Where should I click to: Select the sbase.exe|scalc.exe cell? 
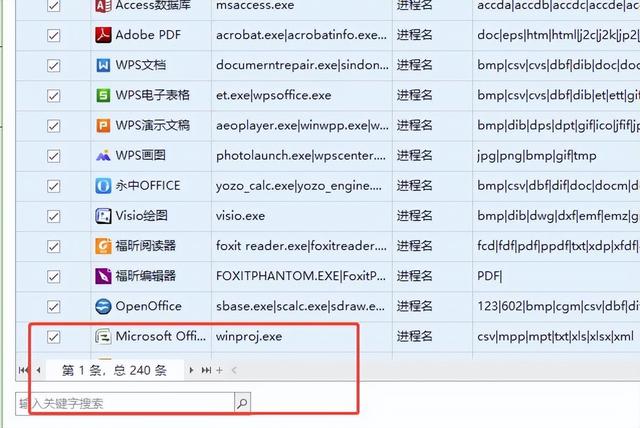(302, 306)
